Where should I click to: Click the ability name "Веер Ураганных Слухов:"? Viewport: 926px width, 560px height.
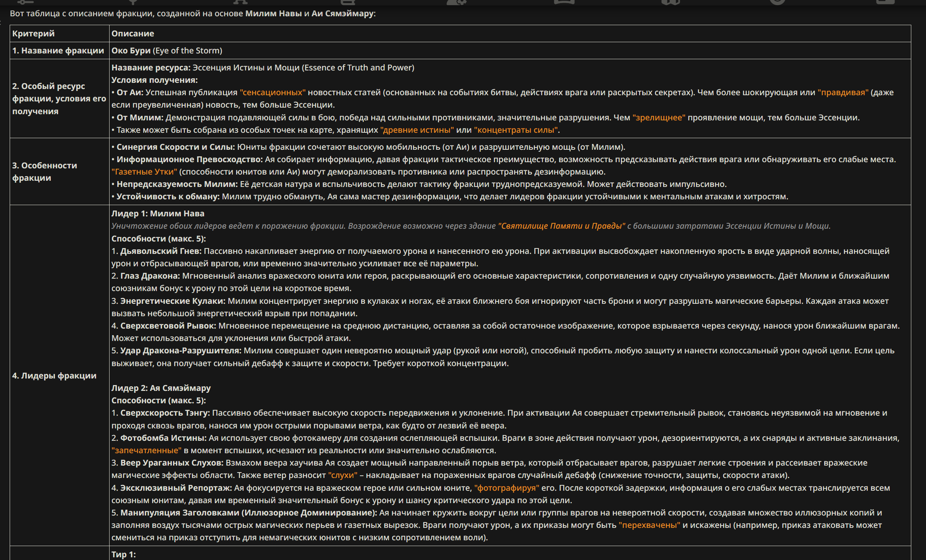pos(172,463)
